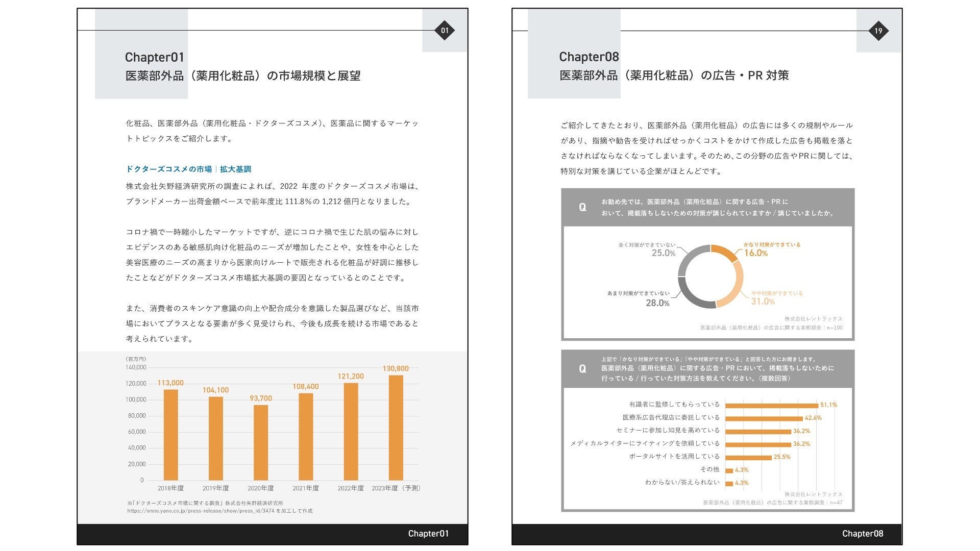The height and width of the screenshot is (551, 980).
Task: Click the Chapter08 footer label
Action: pos(862,534)
